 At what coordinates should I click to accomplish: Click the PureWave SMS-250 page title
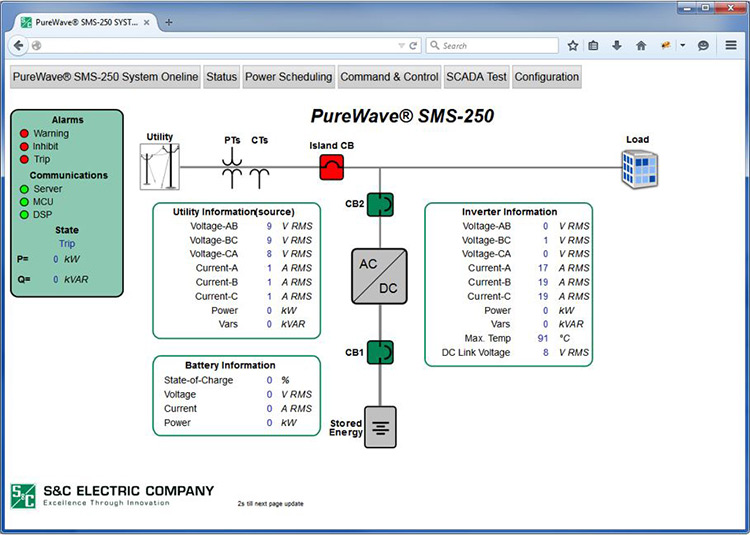click(402, 116)
